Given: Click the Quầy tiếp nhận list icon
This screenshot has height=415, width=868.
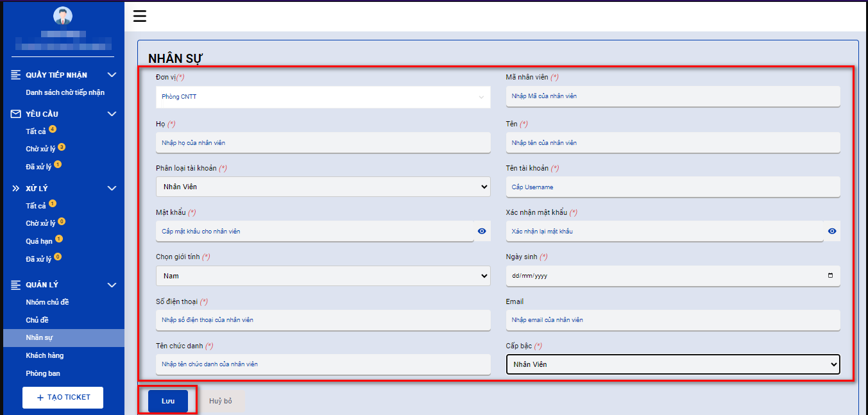Looking at the screenshot, I should 16,75.
